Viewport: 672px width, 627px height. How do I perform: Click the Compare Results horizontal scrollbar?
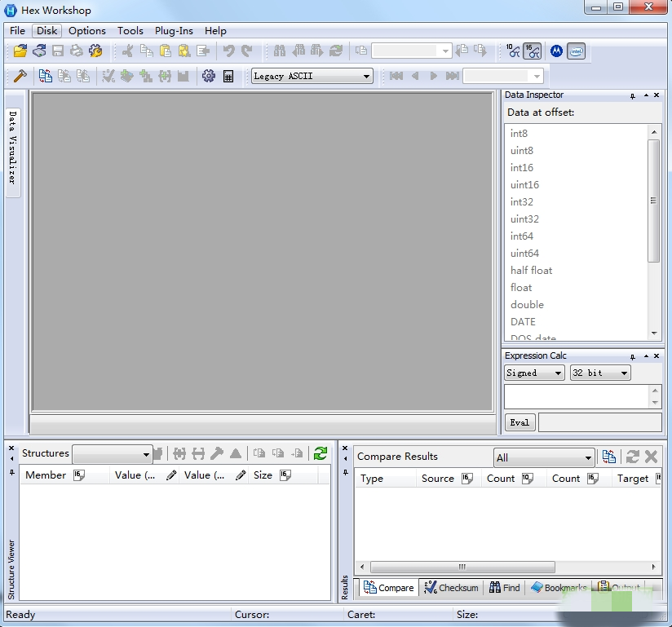click(462, 567)
